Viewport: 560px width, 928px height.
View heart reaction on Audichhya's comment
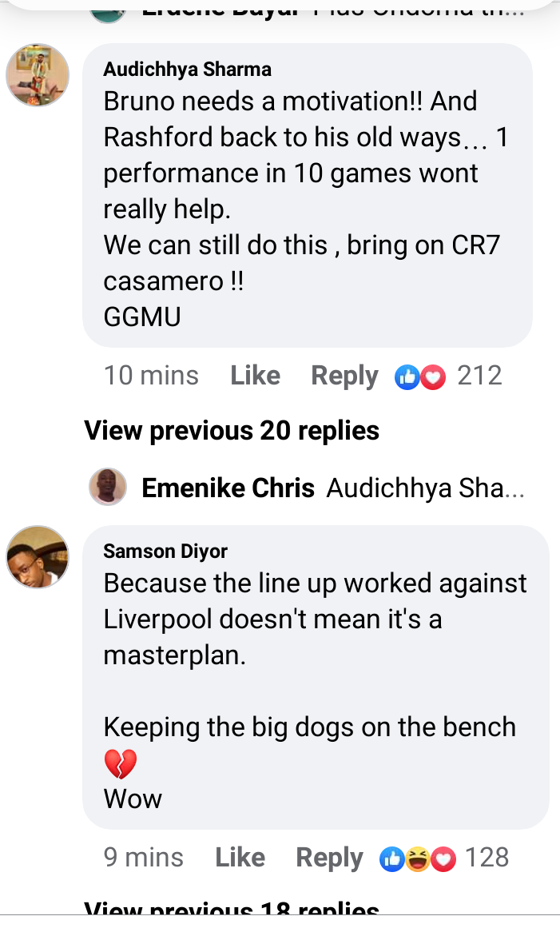tap(434, 376)
